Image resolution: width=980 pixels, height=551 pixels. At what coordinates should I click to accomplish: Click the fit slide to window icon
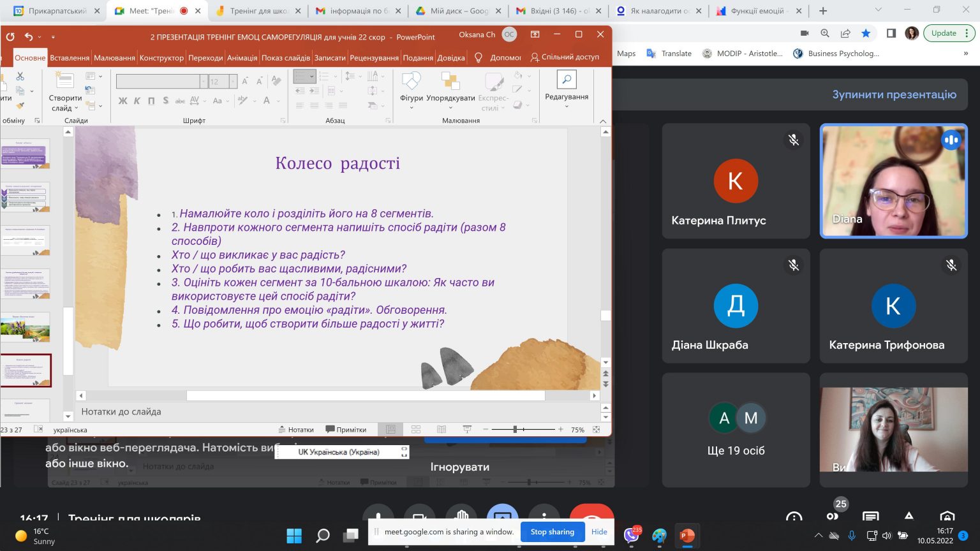pyautogui.click(x=597, y=430)
